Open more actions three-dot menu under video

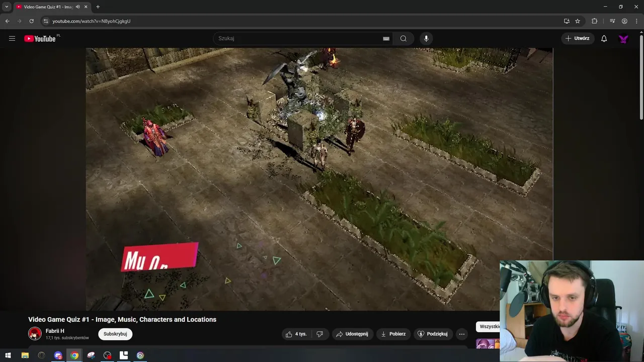coord(462,334)
